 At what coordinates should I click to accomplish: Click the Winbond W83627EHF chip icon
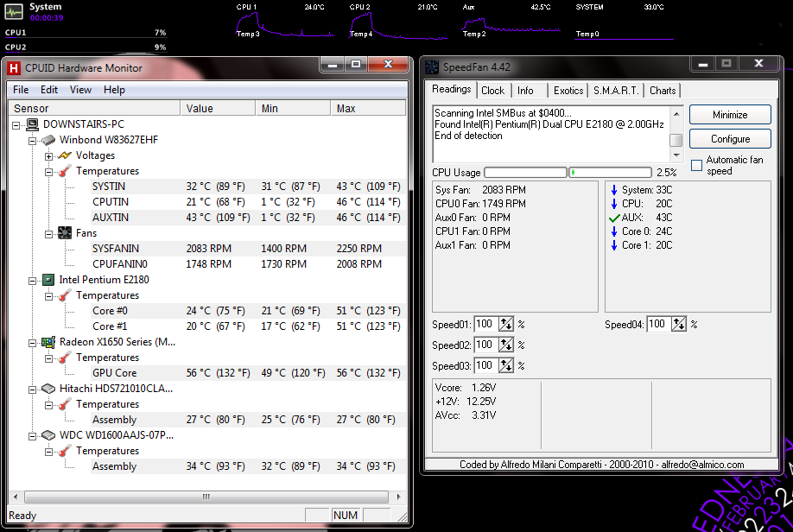pyautogui.click(x=48, y=140)
